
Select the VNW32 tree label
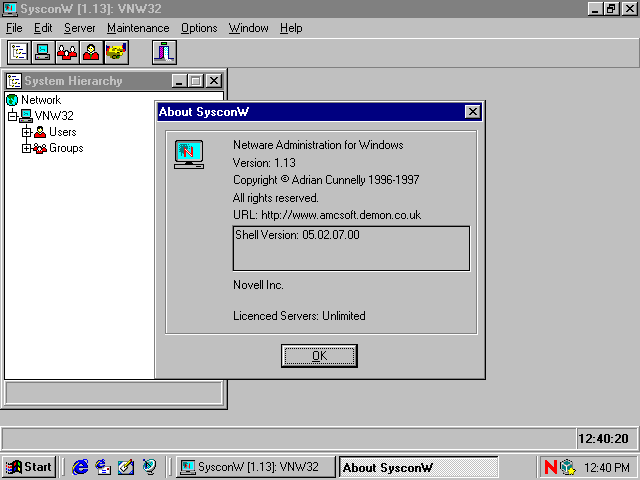(54, 116)
